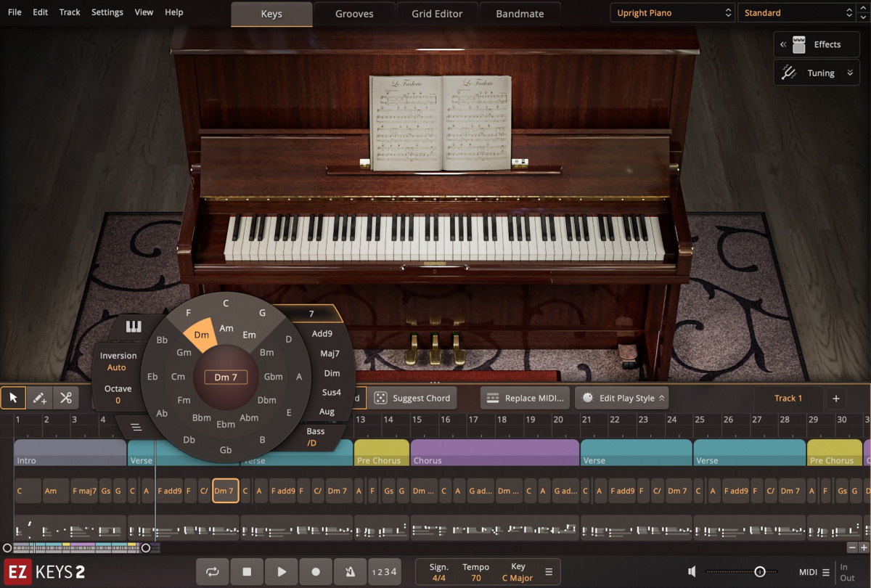Switch to the Grid Editor tab

[x=437, y=12]
